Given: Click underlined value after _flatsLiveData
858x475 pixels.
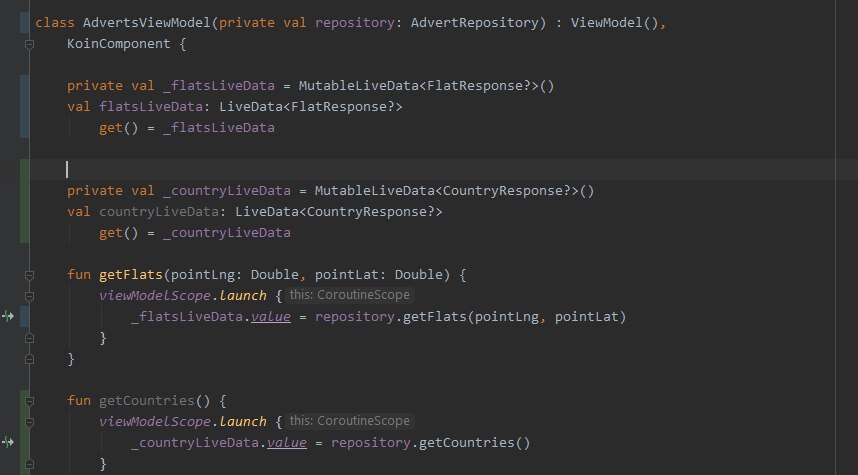Looking at the screenshot, I should [271, 317].
